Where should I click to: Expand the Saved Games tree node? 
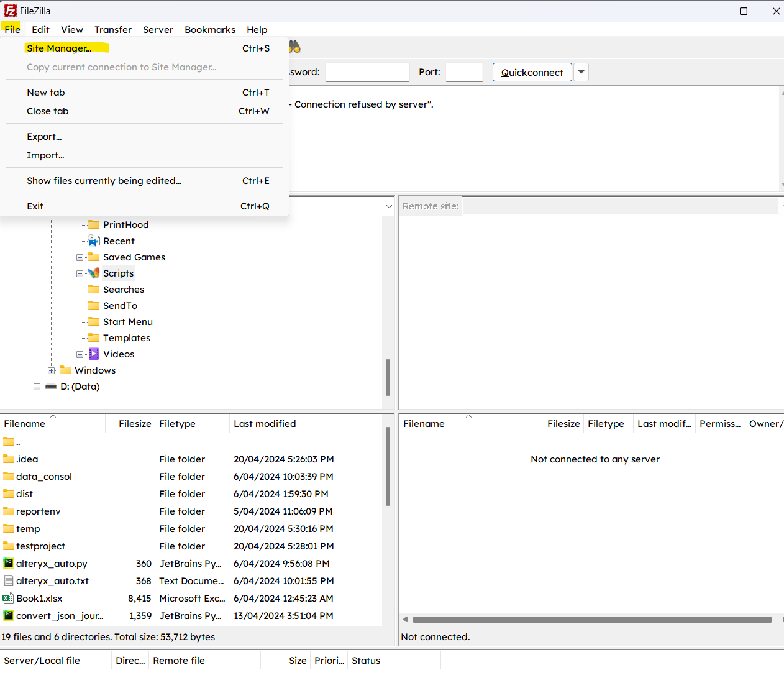[x=80, y=257]
